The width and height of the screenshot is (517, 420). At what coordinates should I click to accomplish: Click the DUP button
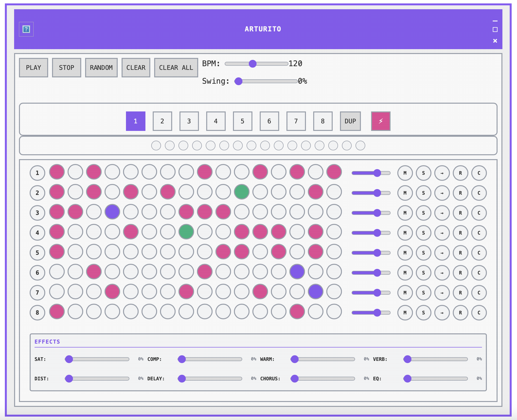tap(350, 121)
